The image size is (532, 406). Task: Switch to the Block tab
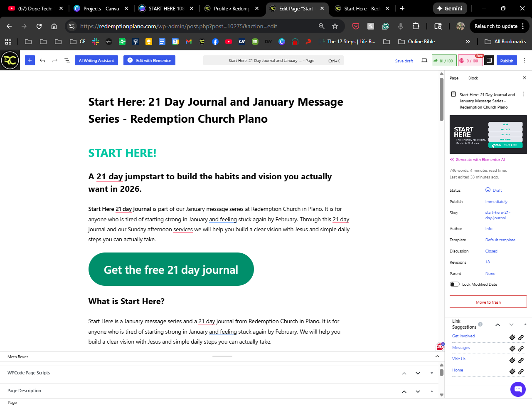coord(473,78)
